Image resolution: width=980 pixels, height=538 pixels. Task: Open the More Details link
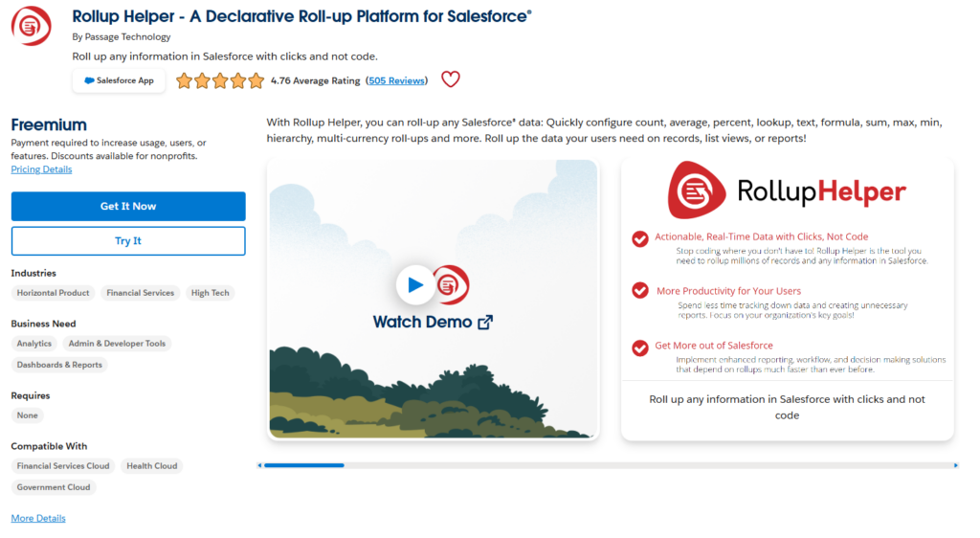click(38, 518)
